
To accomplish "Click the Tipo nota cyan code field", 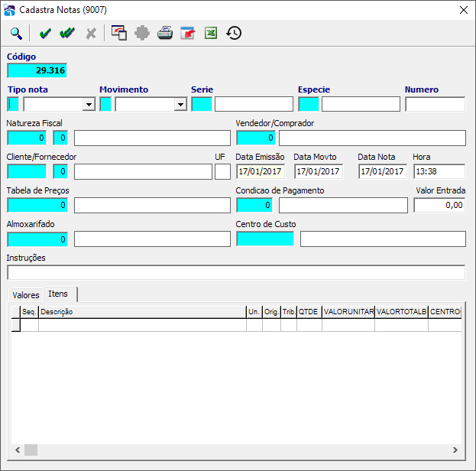I will [13, 104].
